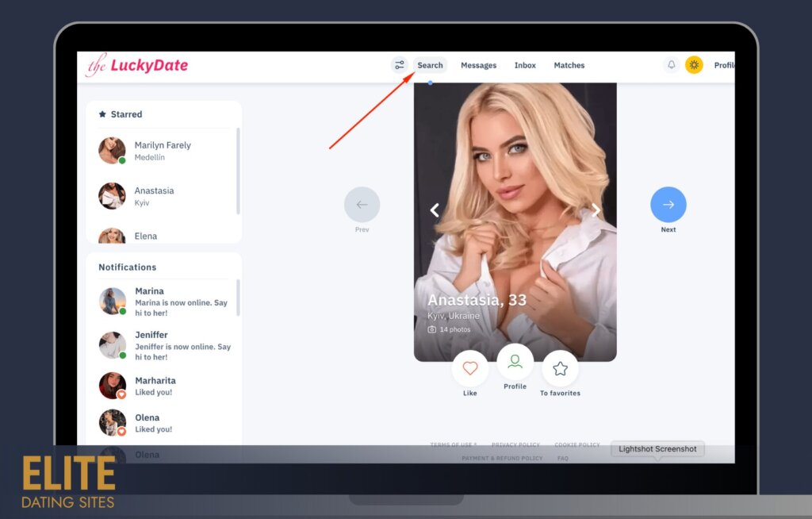
Task: Click the heart Like icon
Action: 470,368
